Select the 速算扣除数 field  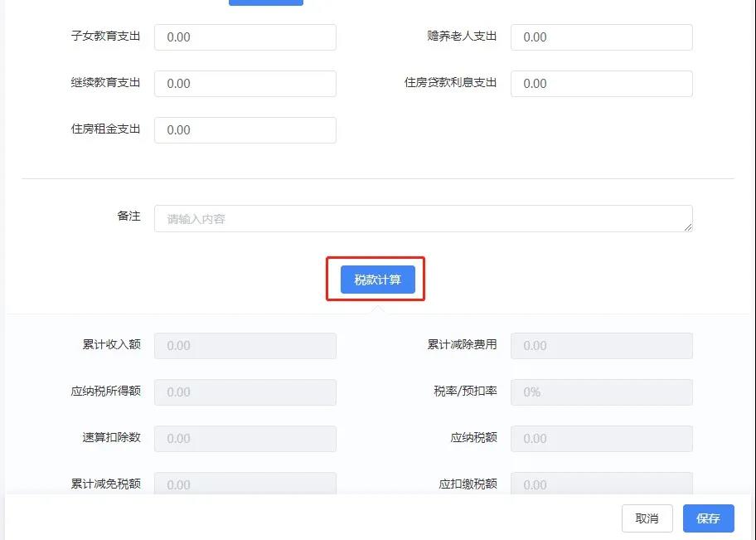[245, 439]
